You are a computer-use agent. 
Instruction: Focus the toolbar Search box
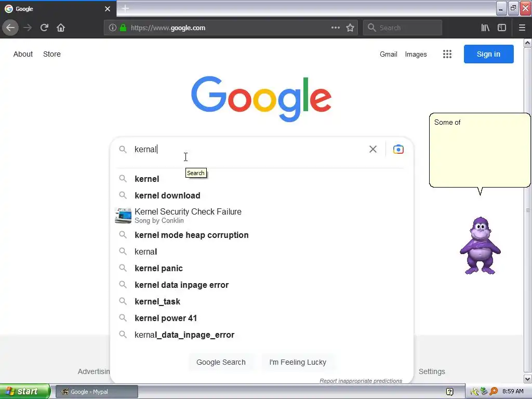point(403,28)
